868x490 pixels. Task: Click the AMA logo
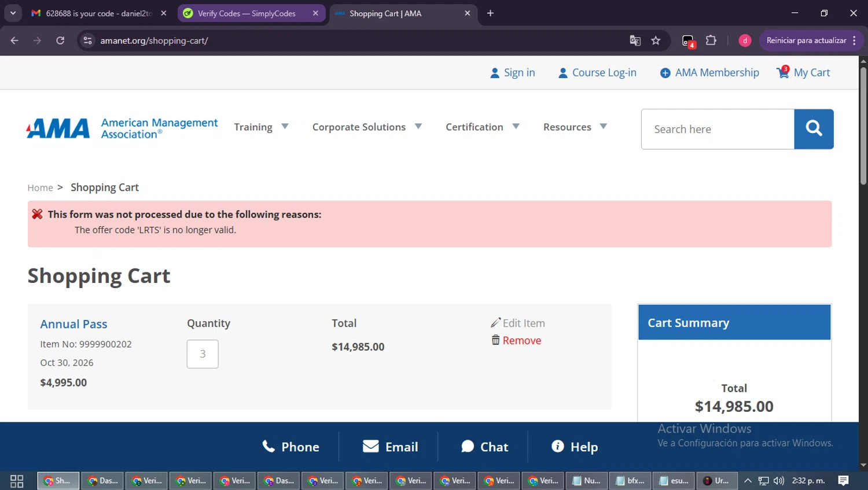pyautogui.click(x=122, y=128)
